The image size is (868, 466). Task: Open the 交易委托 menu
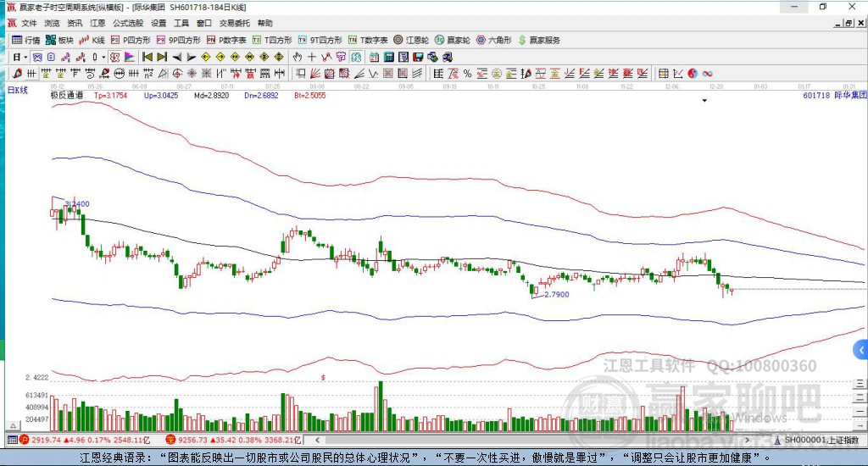(x=234, y=23)
